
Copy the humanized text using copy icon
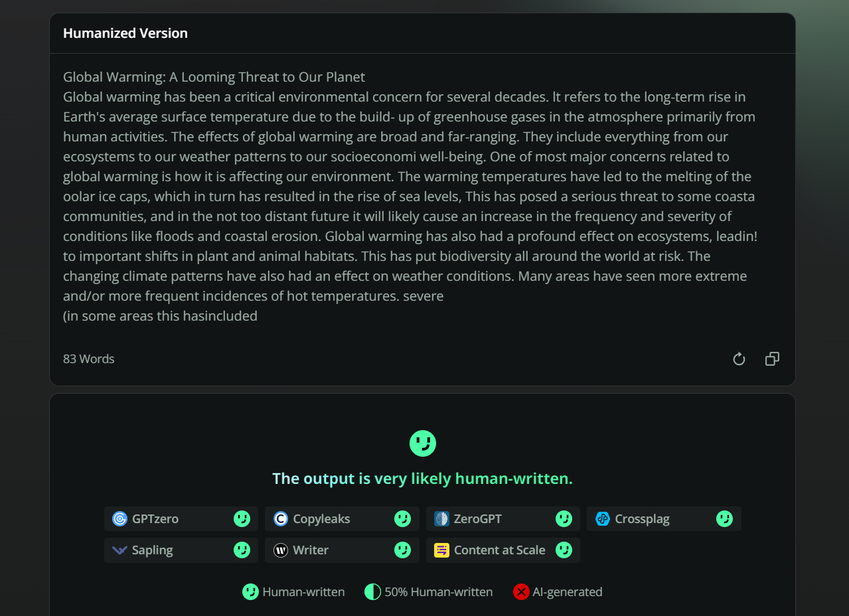point(772,359)
